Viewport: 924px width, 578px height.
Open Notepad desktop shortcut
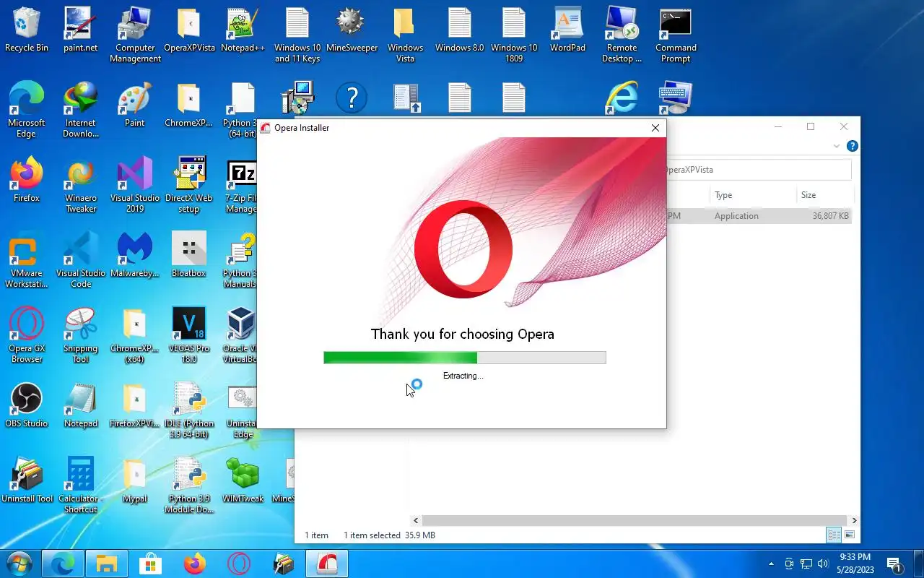80,406
